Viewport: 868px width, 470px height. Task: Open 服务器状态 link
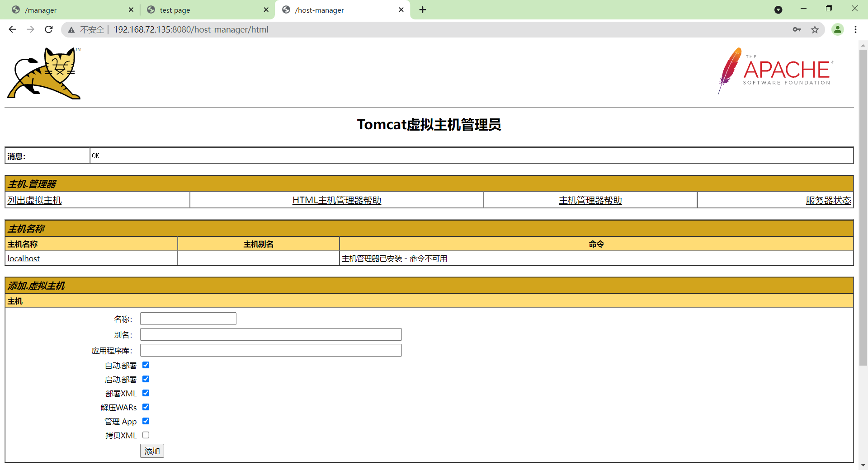tap(828, 200)
